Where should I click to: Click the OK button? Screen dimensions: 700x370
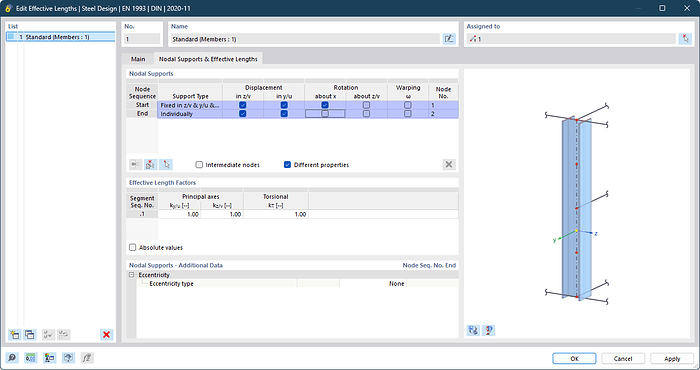(x=574, y=358)
